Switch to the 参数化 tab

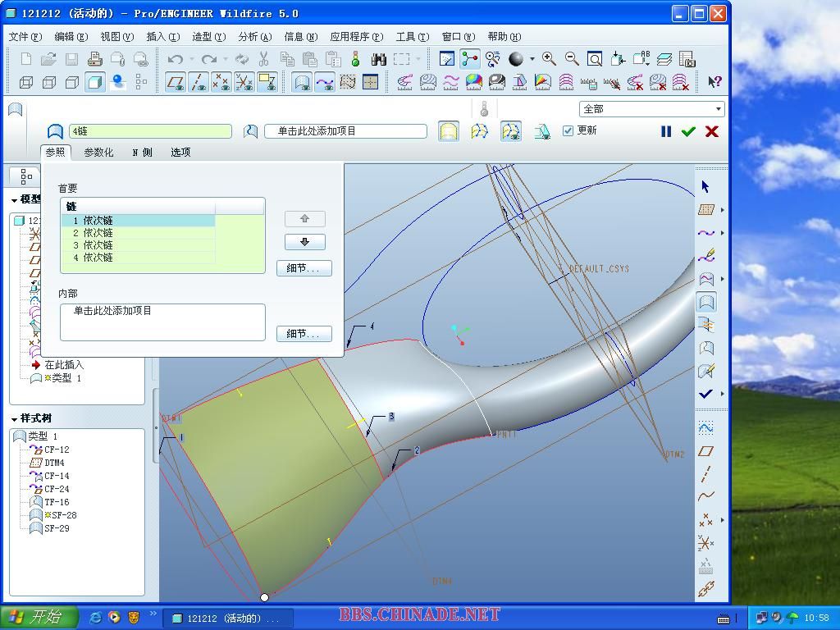pyautogui.click(x=98, y=152)
